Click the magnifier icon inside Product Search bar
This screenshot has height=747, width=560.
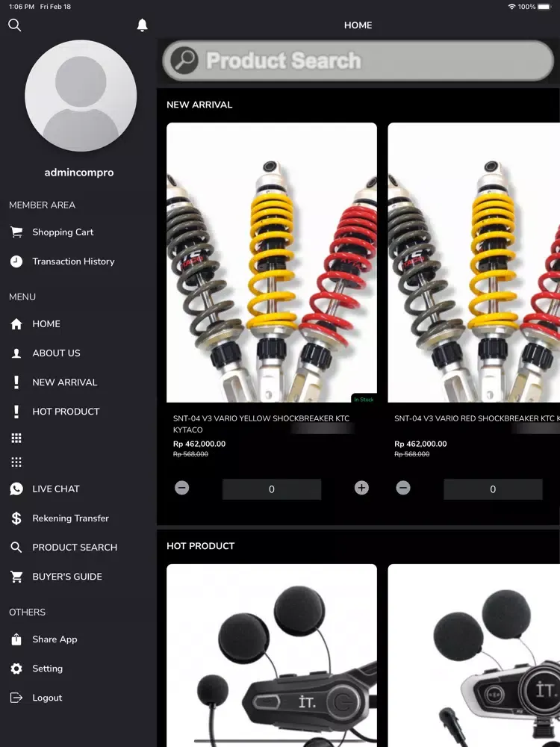click(184, 61)
